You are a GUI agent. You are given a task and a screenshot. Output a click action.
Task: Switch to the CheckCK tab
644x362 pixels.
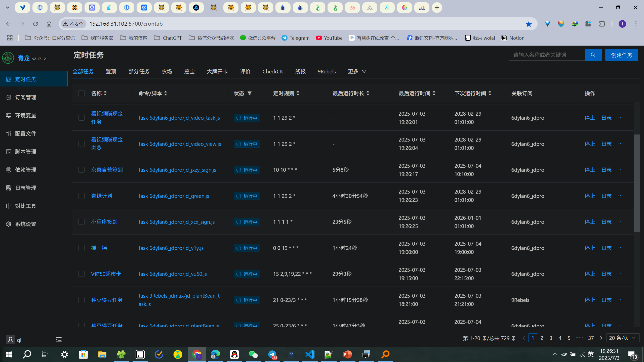pos(273,71)
